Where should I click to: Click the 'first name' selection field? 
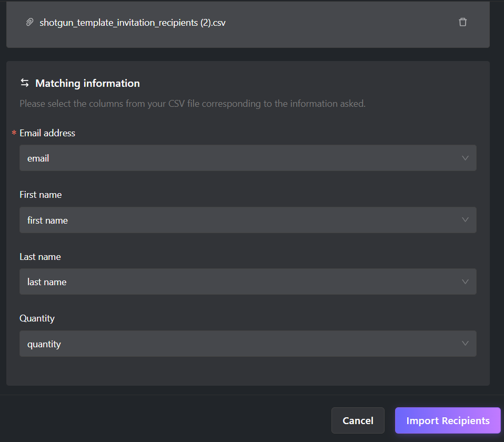click(248, 220)
